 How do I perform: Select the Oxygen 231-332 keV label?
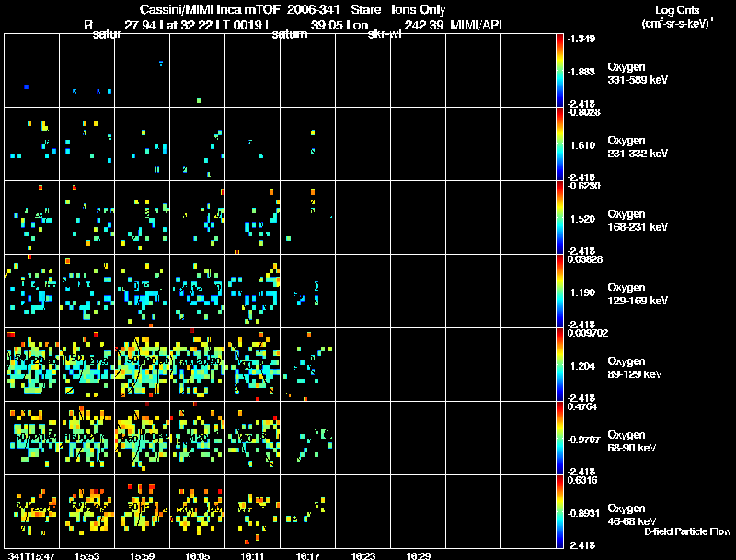point(638,147)
